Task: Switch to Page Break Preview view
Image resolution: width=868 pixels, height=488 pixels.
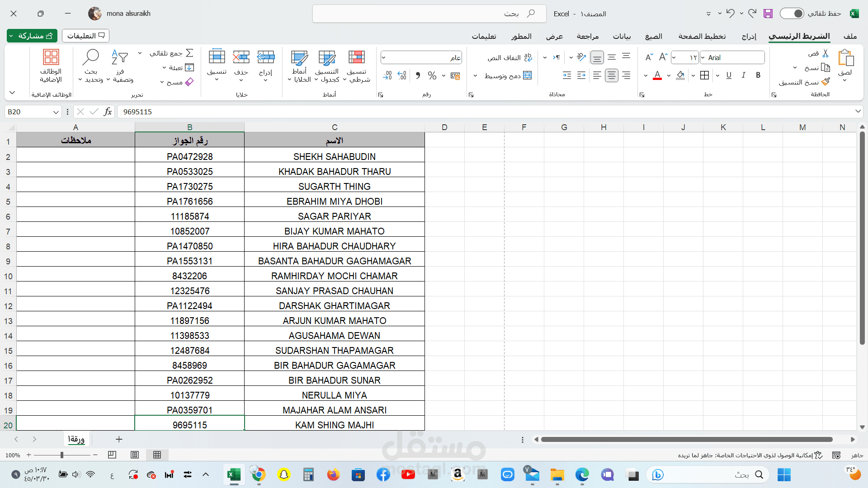Action: [x=112, y=455]
